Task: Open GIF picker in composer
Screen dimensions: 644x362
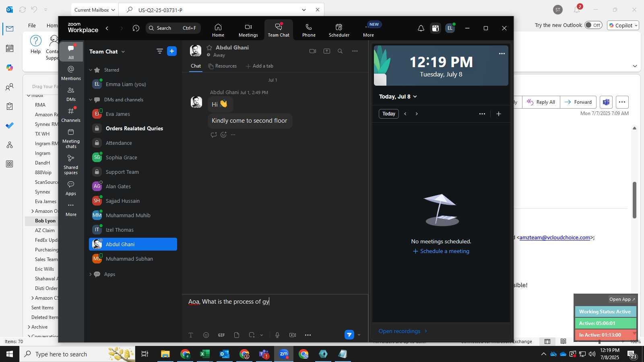Action: point(221,335)
